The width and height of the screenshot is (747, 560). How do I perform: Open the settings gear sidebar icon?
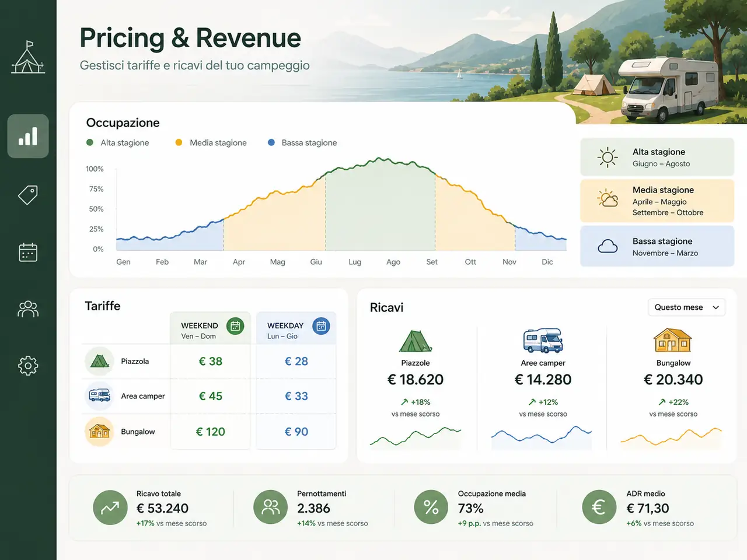pos(28,366)
